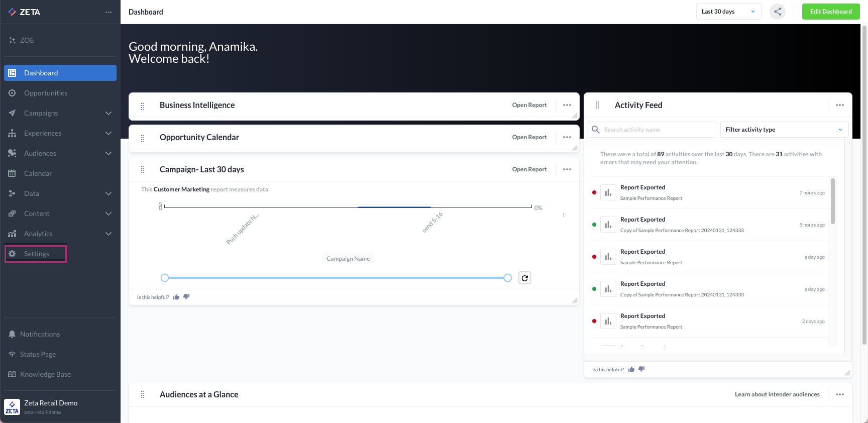Screen dimensions: 868x423
Task: Click the chart refresh icon button
Action: click(x=524, y=278)
